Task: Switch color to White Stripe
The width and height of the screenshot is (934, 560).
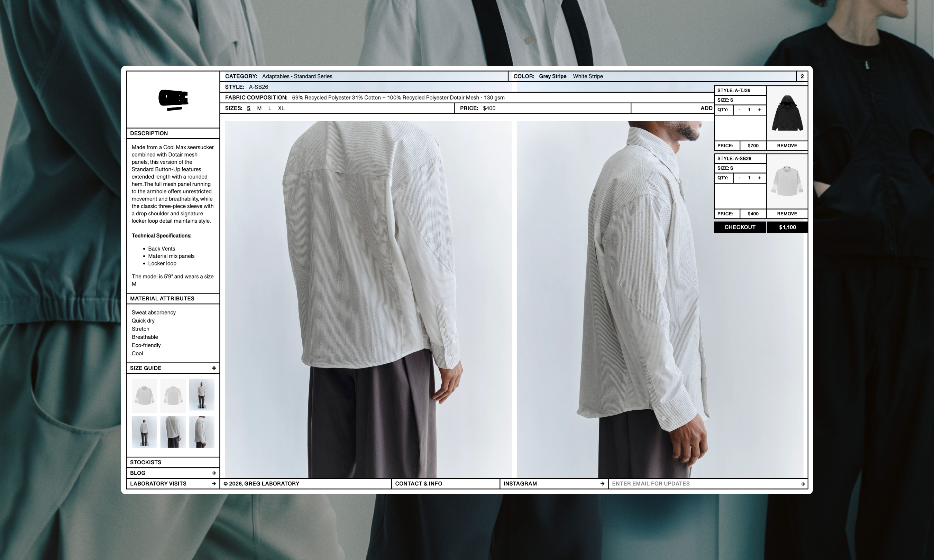Action: (587, 76)
